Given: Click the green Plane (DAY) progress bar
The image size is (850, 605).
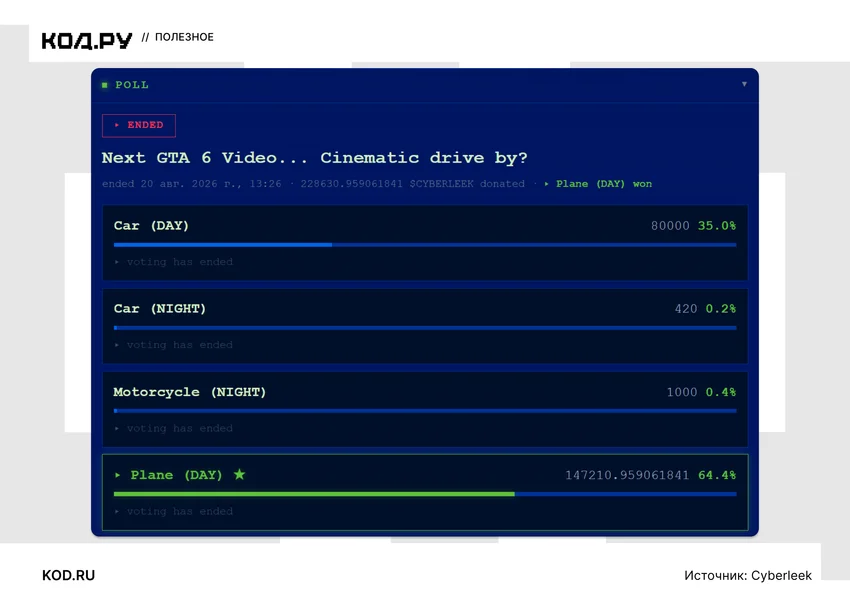Looking at the screenshot, I should 425,494.
